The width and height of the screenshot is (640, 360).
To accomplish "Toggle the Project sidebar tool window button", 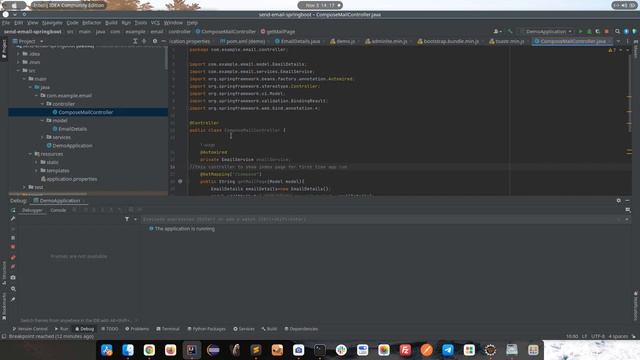I will [x=4, y=49].
